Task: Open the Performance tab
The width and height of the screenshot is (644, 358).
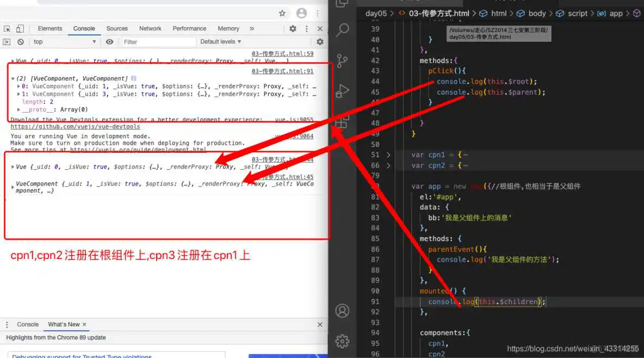Action: coord(189,28)
